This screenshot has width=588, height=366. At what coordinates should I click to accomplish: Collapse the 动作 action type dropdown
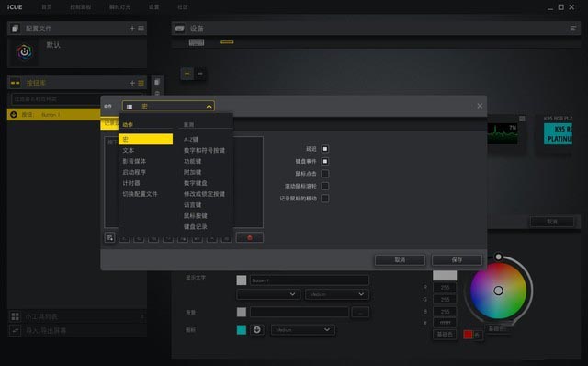pos(168,107)
